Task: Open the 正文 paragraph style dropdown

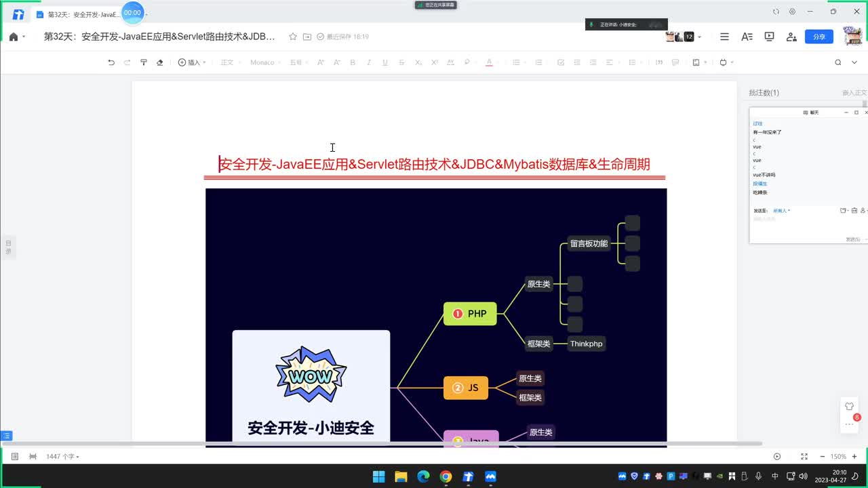Action: pyautogui.click(x=229, y=62)
